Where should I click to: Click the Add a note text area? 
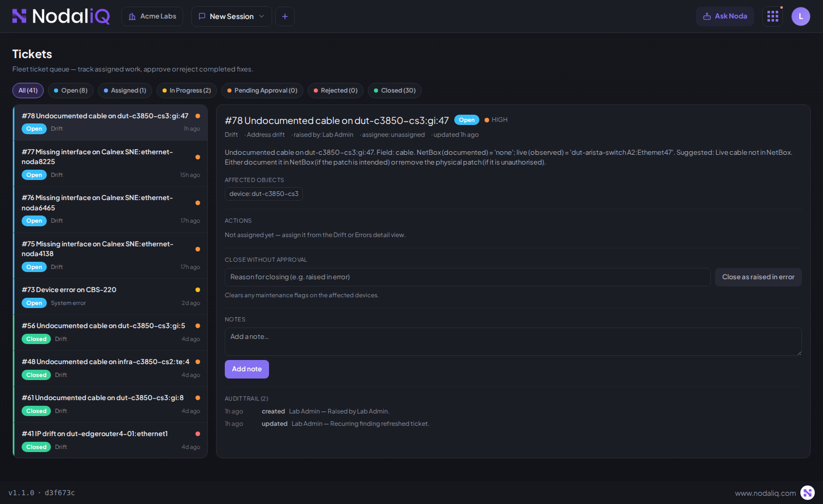(513, 341)
